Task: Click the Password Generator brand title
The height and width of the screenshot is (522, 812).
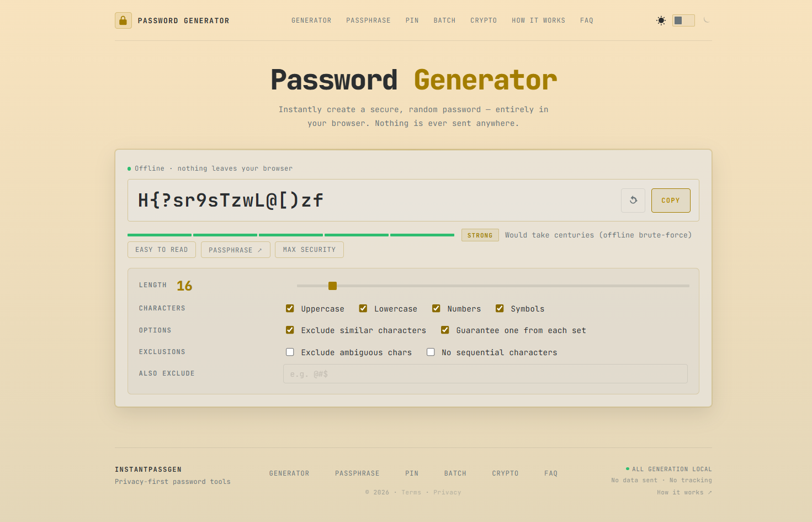Action: tap(183, 20)
